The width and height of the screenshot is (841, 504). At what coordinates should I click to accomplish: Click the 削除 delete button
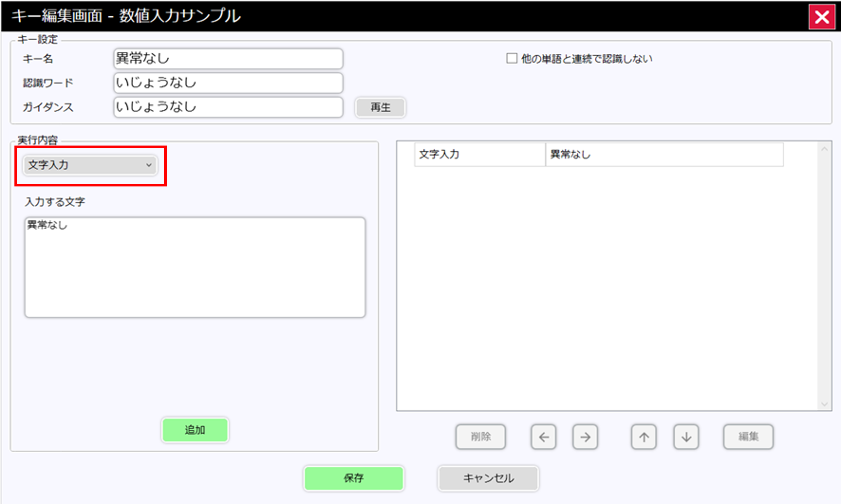pyautogui.click(x=480, y=437)
